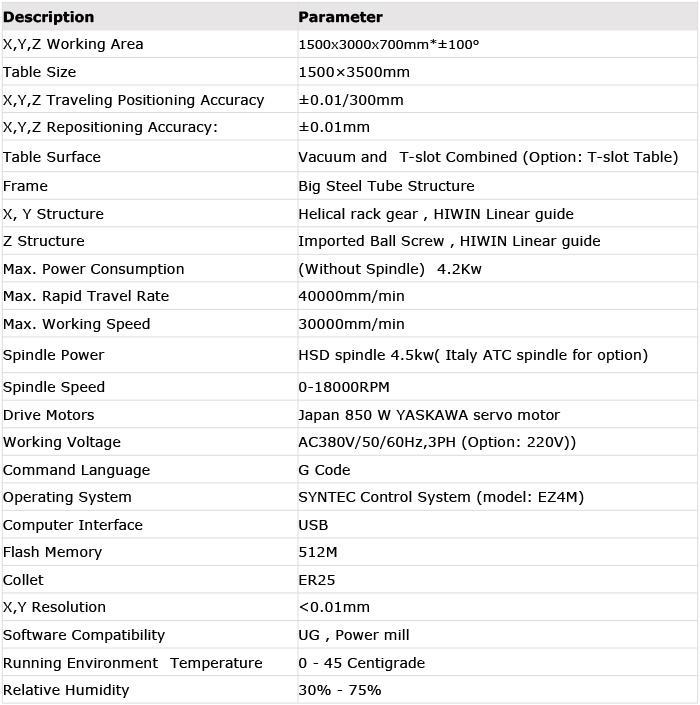This screenshot has height=705, width=700.
Task: Click the Max. Working Speed label
Action: pos(76,324)
